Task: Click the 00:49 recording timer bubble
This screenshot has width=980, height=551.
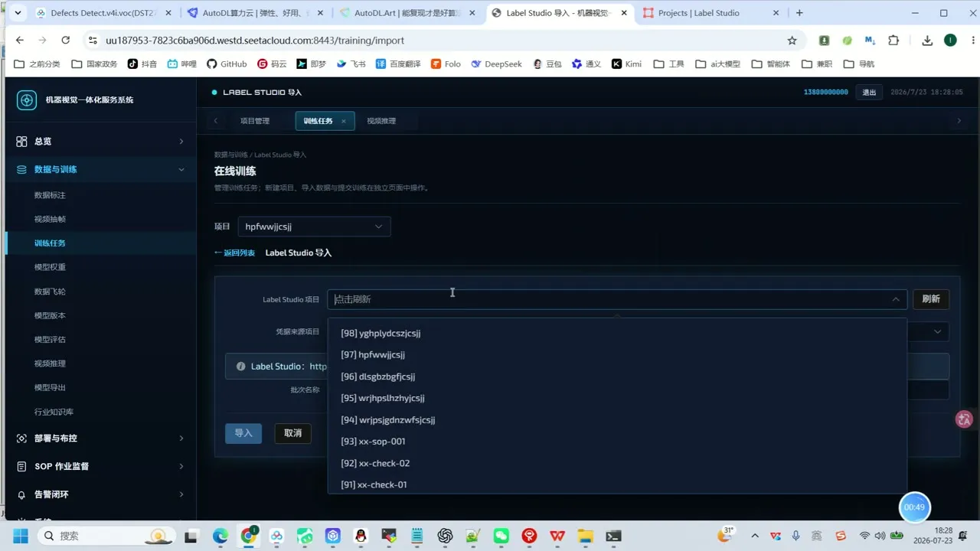Action: pos(914,507)
